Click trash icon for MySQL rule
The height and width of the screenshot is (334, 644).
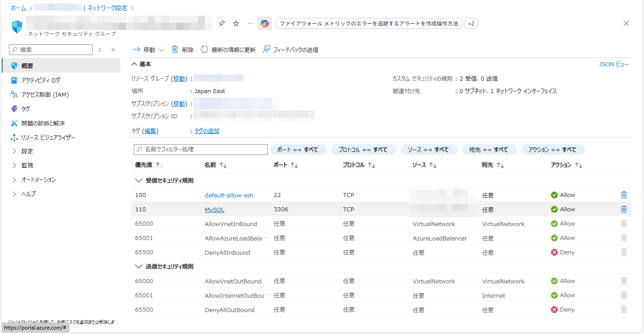pyautogui.click(x=624, y=209)
